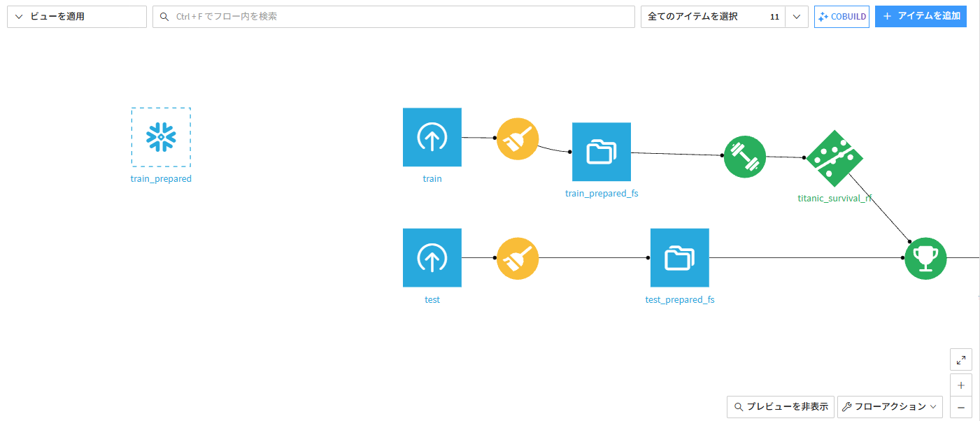This screenshot has width=980, height=421.
Task: Open the train_prepared_fs folder dataset
Action: [x=602, y=152]
